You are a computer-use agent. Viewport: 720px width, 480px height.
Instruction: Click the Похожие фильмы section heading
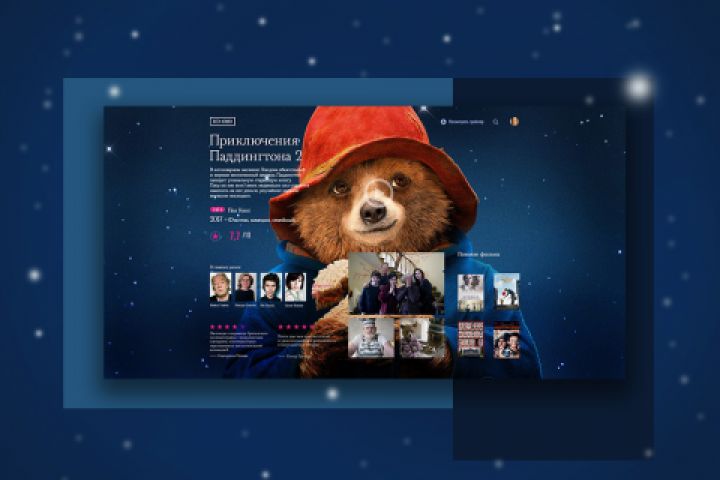pos(478,254)
